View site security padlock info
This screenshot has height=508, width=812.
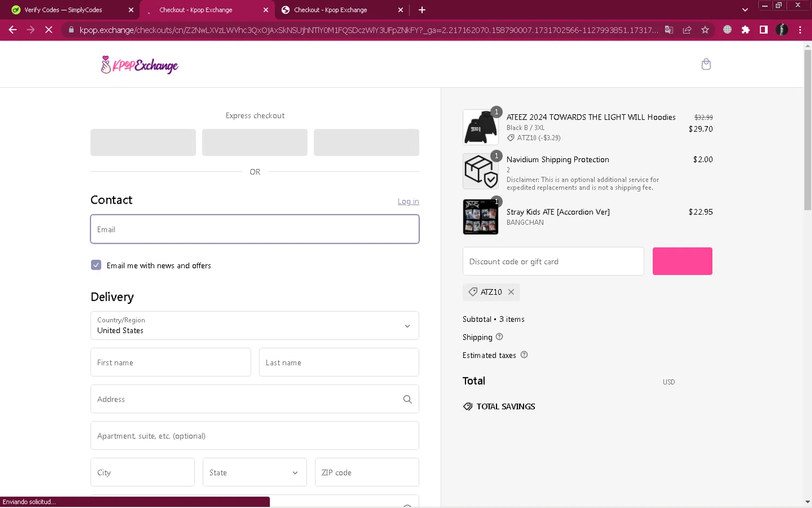coord(71,30)
